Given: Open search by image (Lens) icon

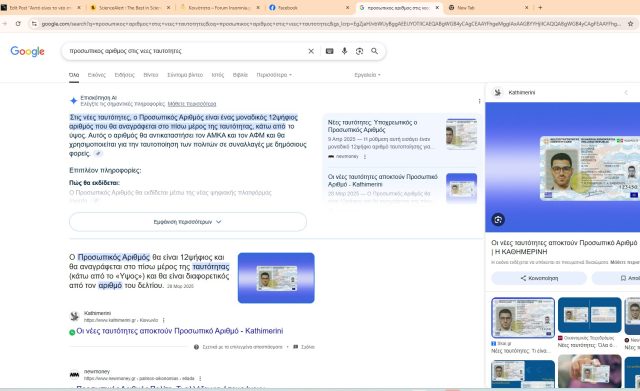Looking at the screenshot, I should (x=359, y=51).
